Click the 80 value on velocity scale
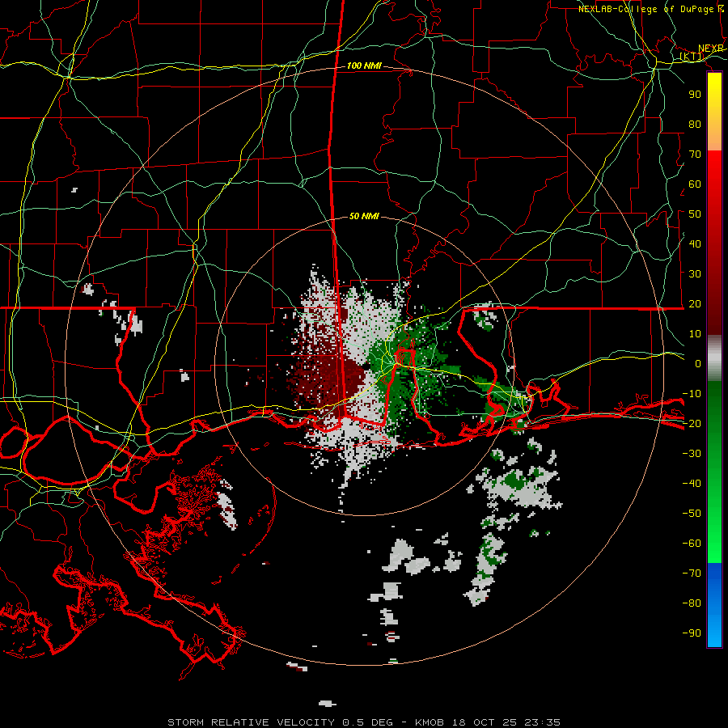The image size is (728, 728). (695, 125)
